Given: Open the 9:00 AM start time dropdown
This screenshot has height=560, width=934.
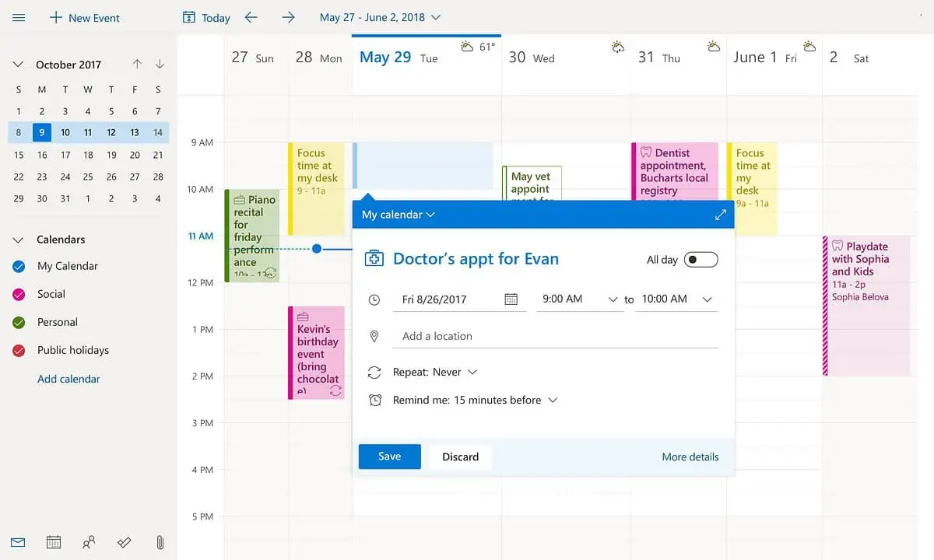Looking at the screenshot, I should click(580, 299).
